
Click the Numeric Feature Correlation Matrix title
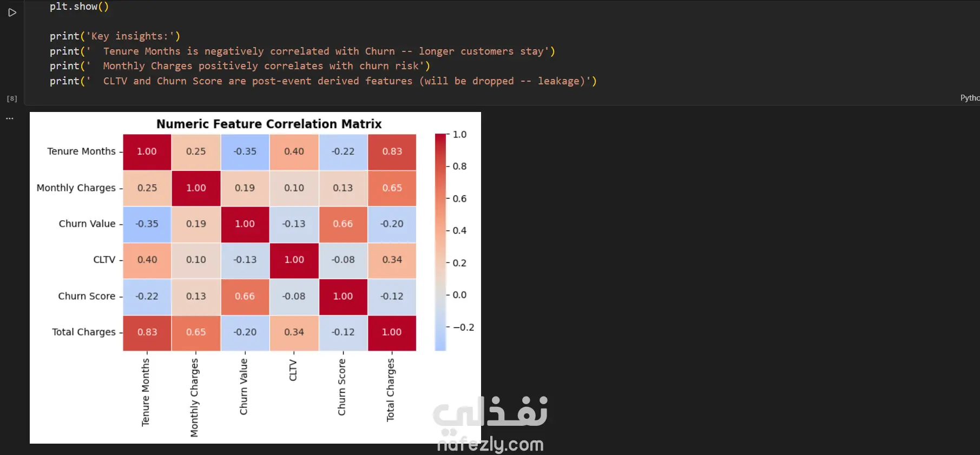(269, 124)
